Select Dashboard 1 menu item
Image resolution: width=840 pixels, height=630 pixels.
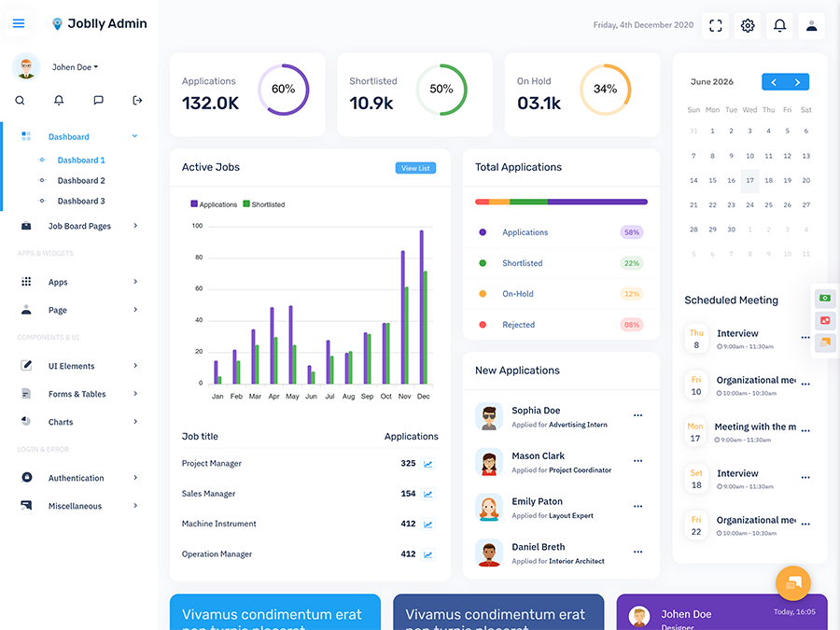pyautogui.click(x=81, y=161)
